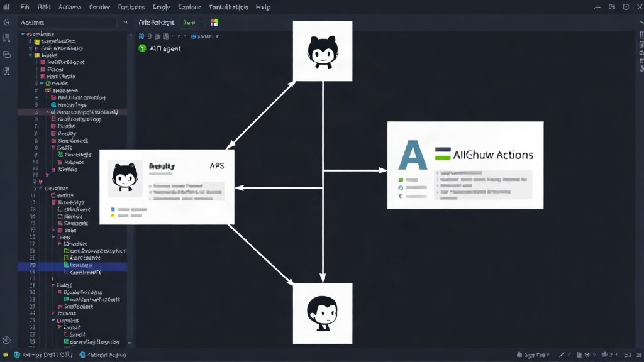Click the green run button beside the editor tab
644x362 pixels.
[x=189, y=23]
